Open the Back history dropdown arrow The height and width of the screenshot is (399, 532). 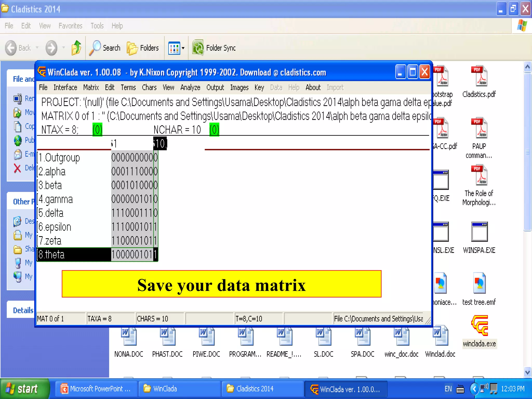(37, 48)
